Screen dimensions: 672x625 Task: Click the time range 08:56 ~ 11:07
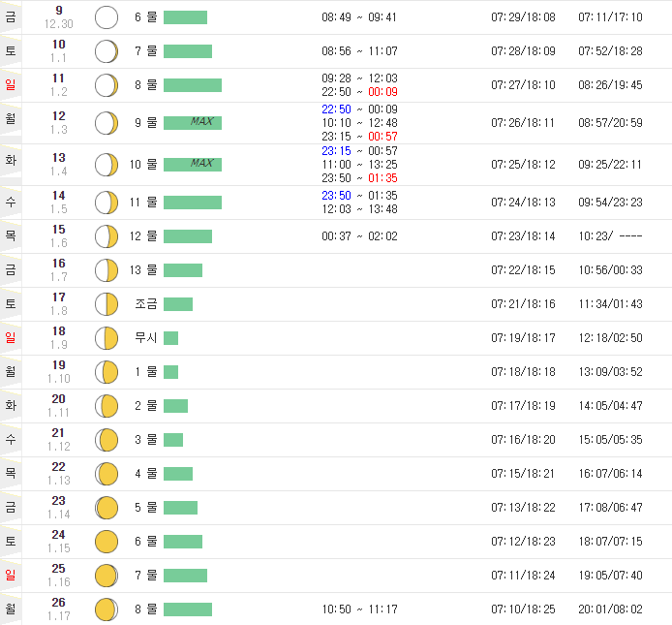coord(359,51)
